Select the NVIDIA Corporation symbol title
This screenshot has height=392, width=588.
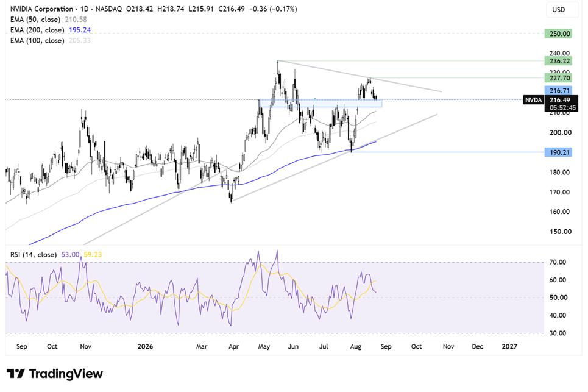(x=41, y=9)
